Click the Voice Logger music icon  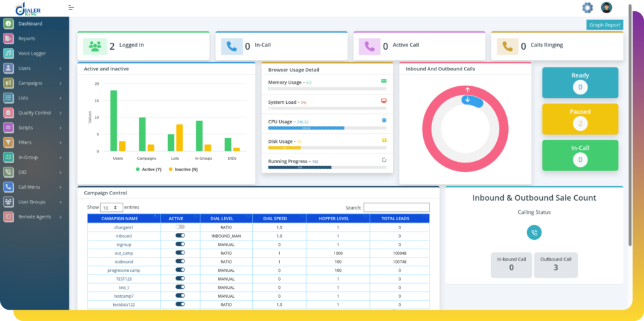click(x=9, y=53)
